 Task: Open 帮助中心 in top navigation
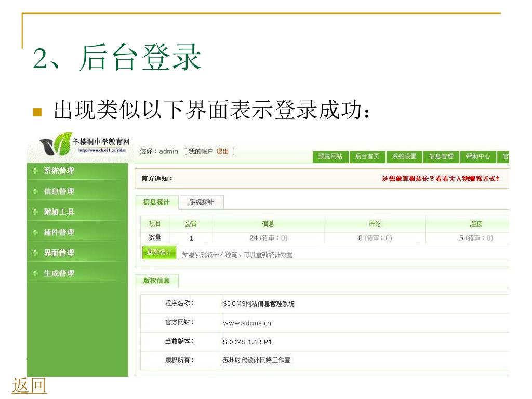coord(477,156)
